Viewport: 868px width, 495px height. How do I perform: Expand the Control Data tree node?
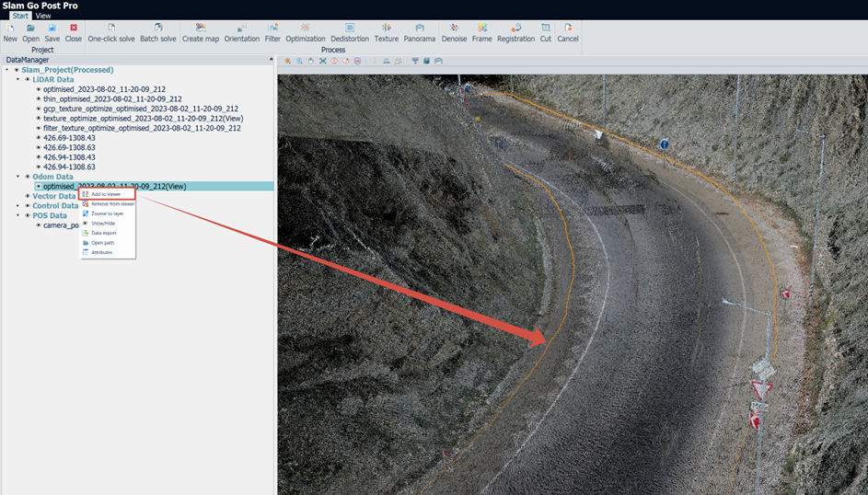(x=17, y=206)
